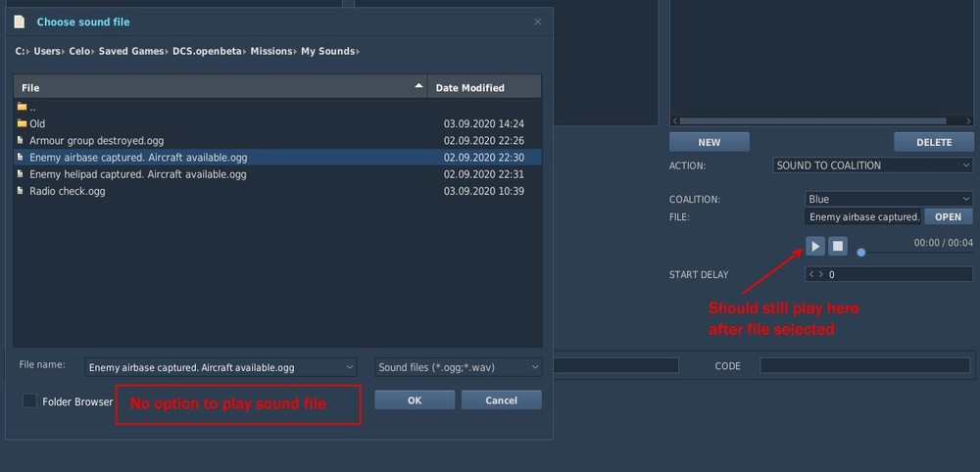980x472 pixels.
Task: Click the document icon in dialog title
Action: pos(20,22)
